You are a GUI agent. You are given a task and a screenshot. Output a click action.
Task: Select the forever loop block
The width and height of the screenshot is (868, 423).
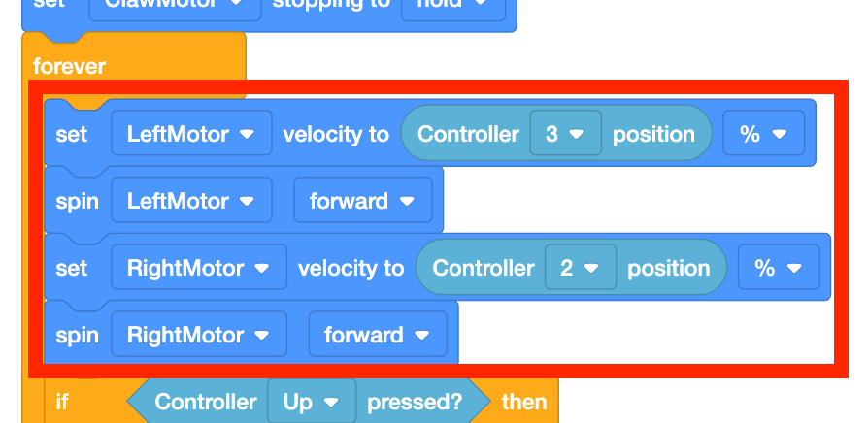[x=69, y=66]
